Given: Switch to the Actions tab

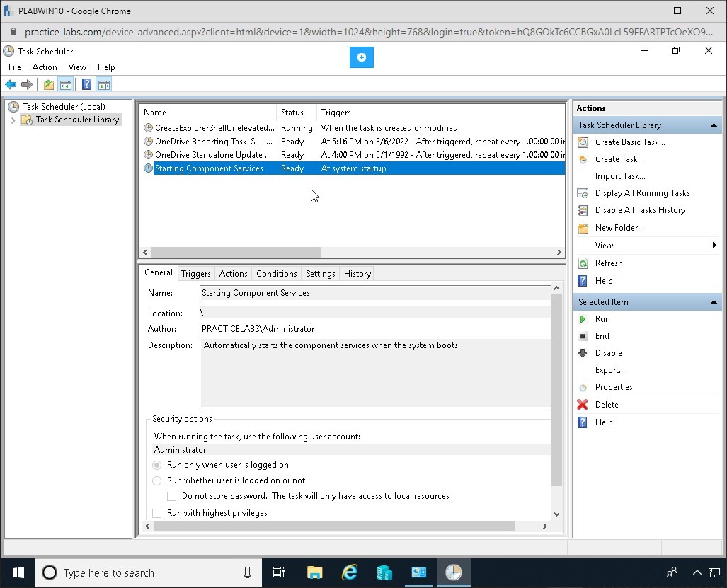Looking at the screenshot, I should (233, 274).
